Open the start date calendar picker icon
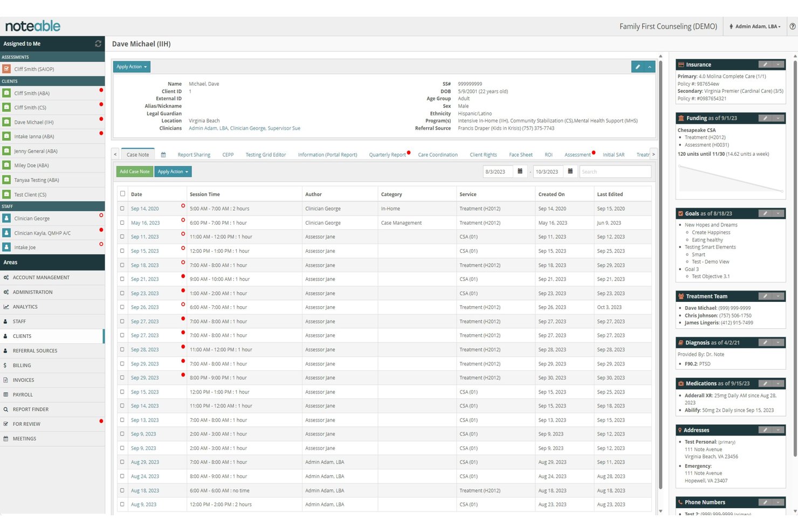Image resolution: width=798 pixels, height=532 pixels. pos(520,171)
